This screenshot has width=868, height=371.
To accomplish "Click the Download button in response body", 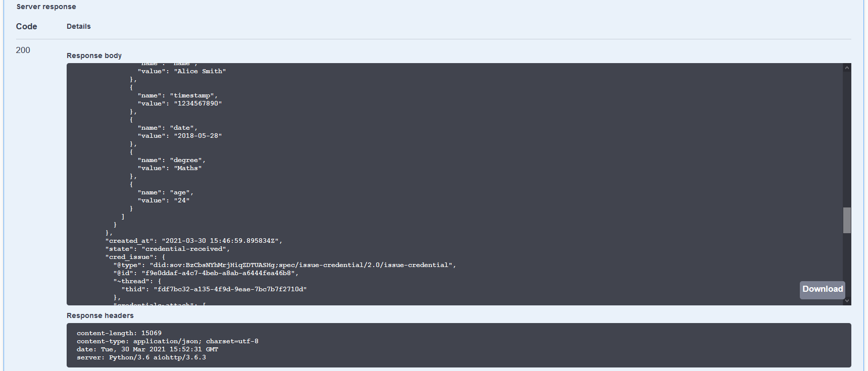I will coord(822,289).
